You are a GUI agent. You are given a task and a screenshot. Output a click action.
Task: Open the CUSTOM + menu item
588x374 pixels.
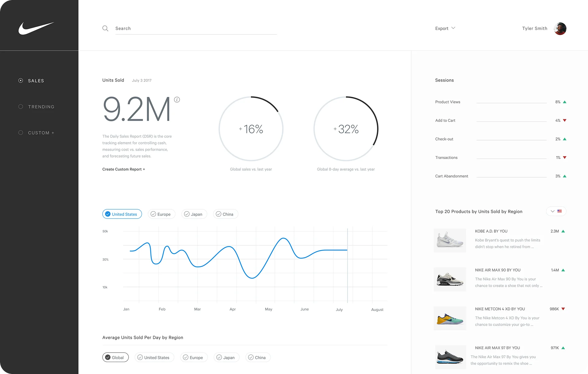(41, 133)
